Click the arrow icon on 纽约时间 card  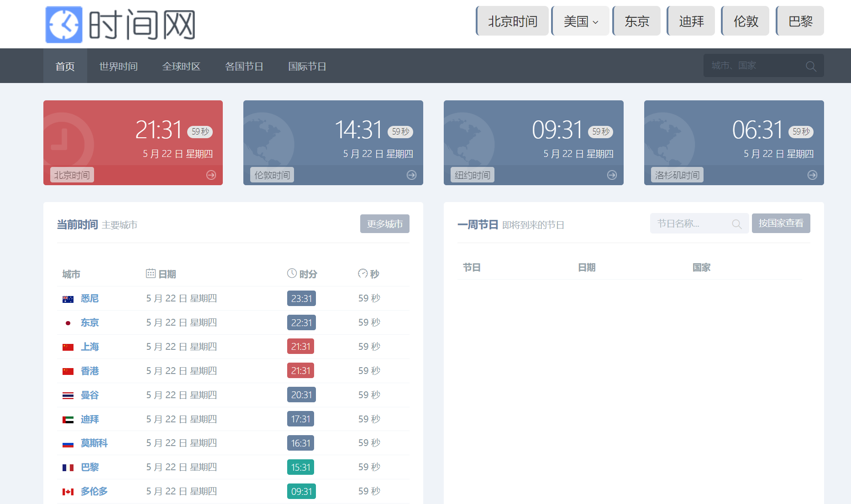[x=612, y=175]
